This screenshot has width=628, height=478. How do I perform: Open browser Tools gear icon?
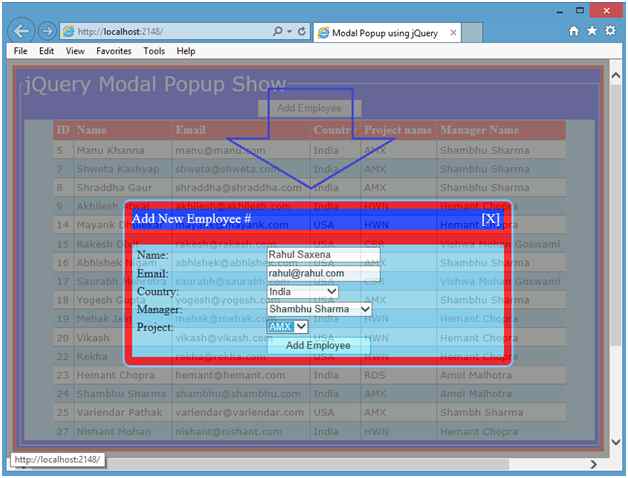610,31
